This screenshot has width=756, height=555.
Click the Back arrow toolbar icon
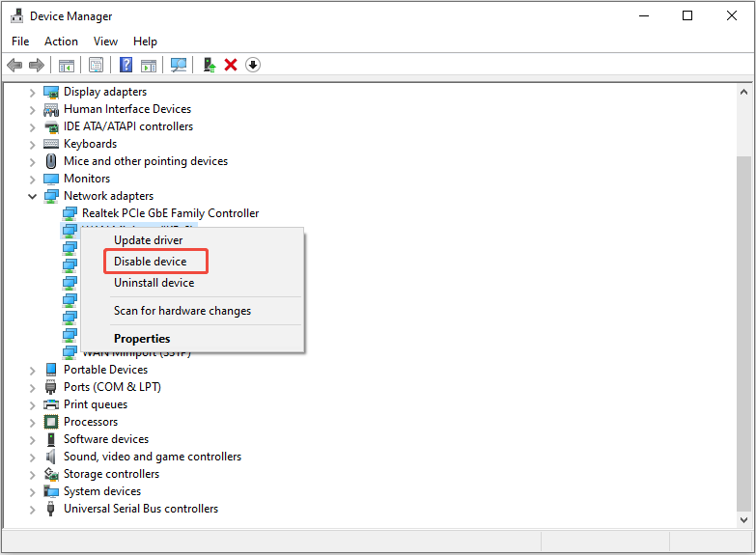pos(14,65)
